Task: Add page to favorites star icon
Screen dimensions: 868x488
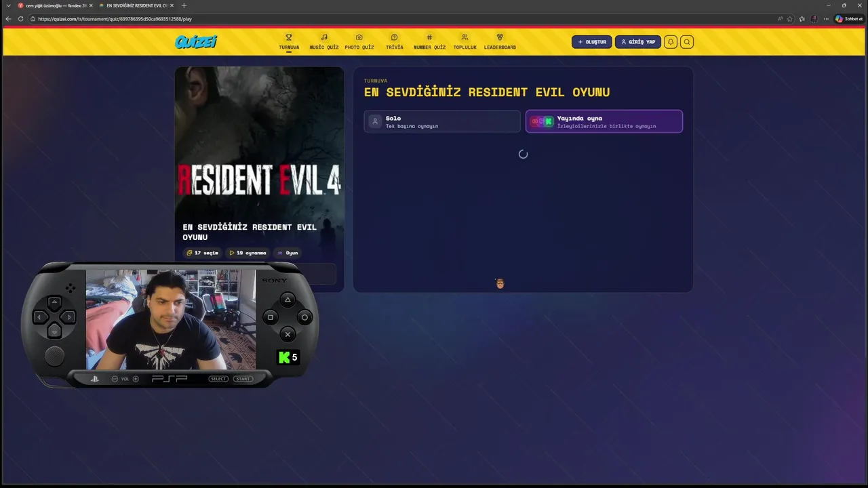Action: coord(790,19)
